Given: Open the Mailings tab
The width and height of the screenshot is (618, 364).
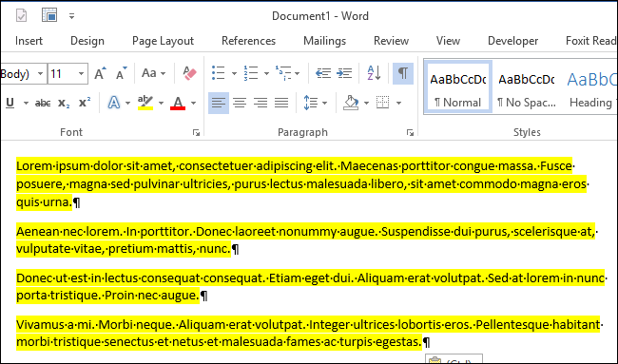Looking at the screenshot, I should 324,41.
